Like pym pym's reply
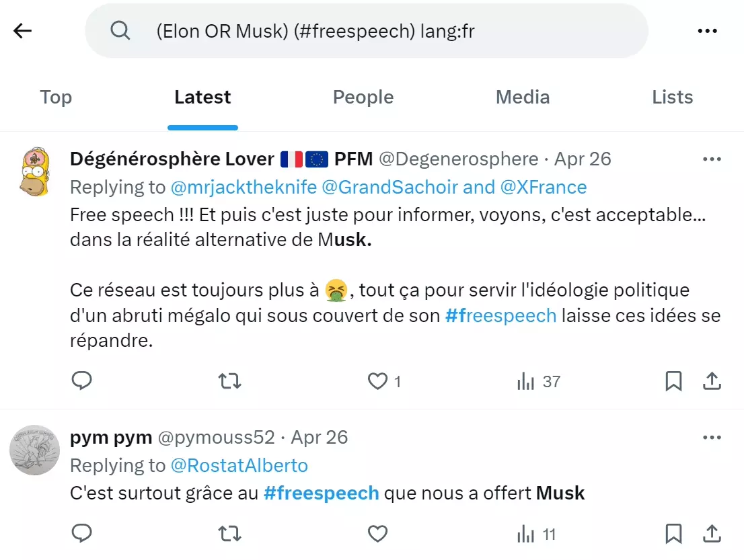Image resolution: width=744 pixels, height=560 pixels. (377, 533)
